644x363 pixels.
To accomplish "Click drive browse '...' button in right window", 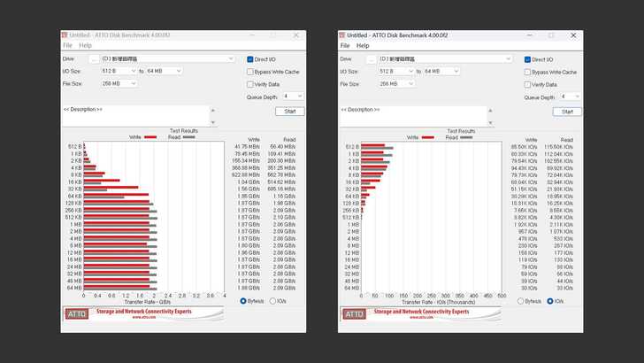I will 372,59.
